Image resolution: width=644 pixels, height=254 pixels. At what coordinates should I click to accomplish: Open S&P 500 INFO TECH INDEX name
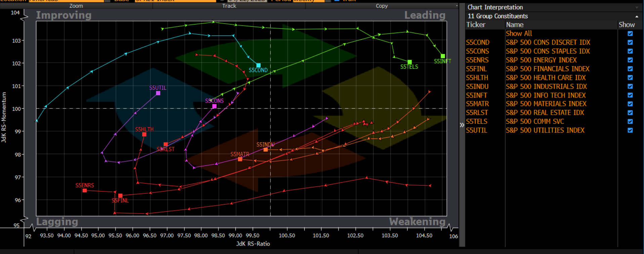[546, 95]
